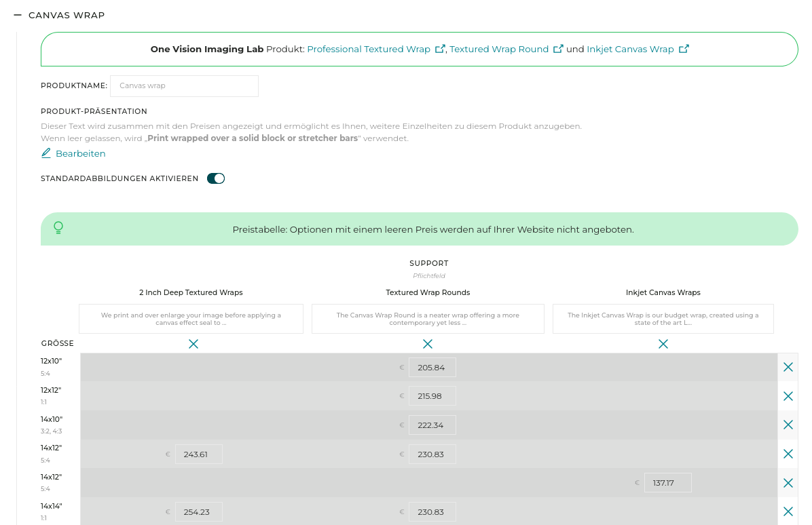Click the 137.17 Inkjet price field

pos(667,483)
